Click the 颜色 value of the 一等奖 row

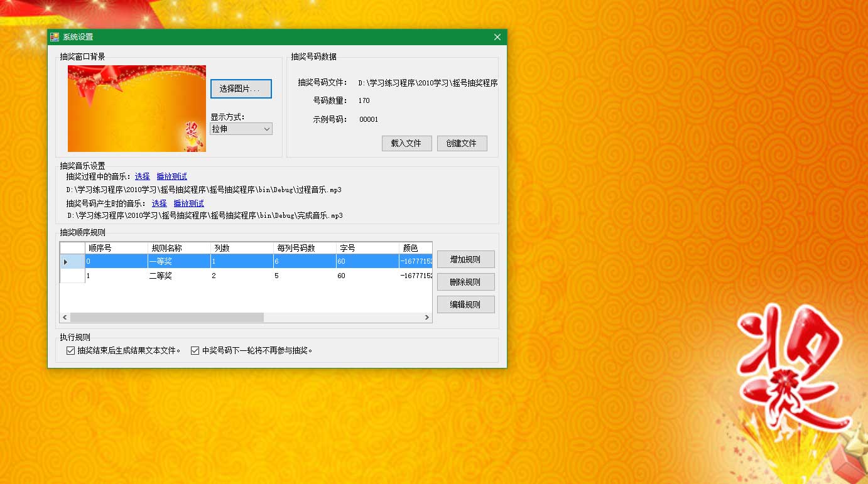point(415,261)
